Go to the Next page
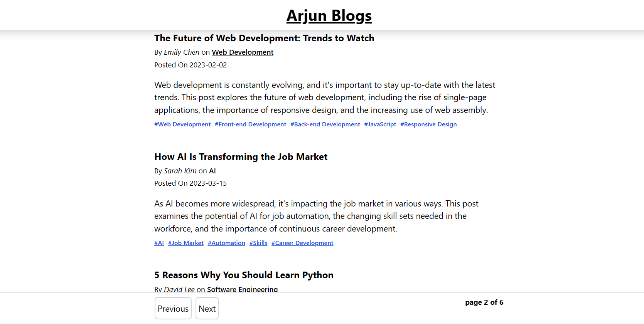 (207, 308)
